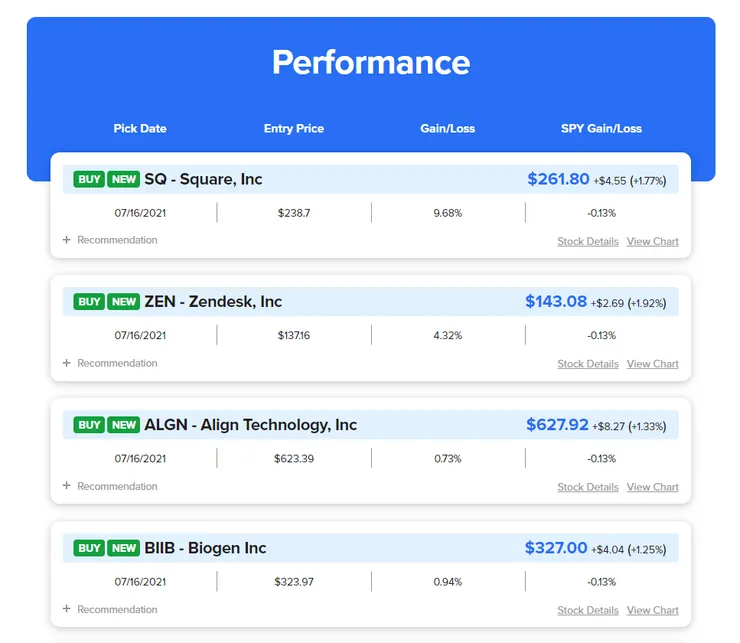This screenshot has width=740, height=643.
Task: Click the BUY badge on Align Technology row
Action: 89,425
